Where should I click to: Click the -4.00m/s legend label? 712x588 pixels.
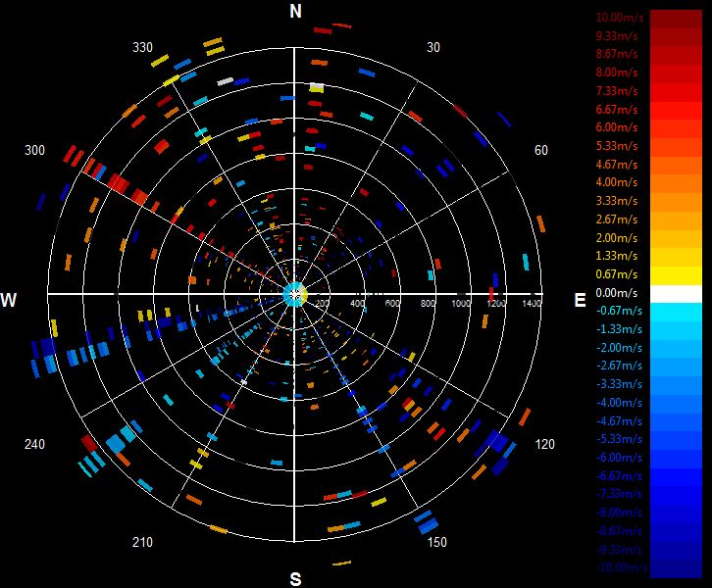(x=620, y=403)
